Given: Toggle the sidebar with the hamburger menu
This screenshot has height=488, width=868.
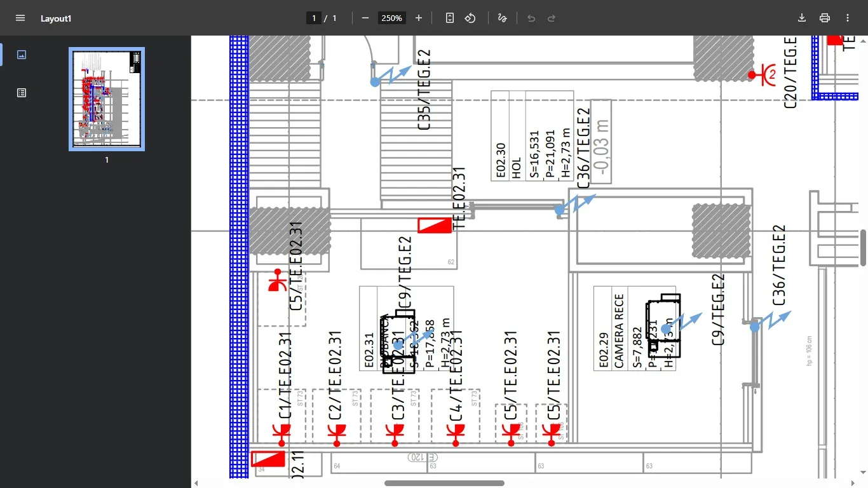Looking at the screenshot, I should (20, 18).
